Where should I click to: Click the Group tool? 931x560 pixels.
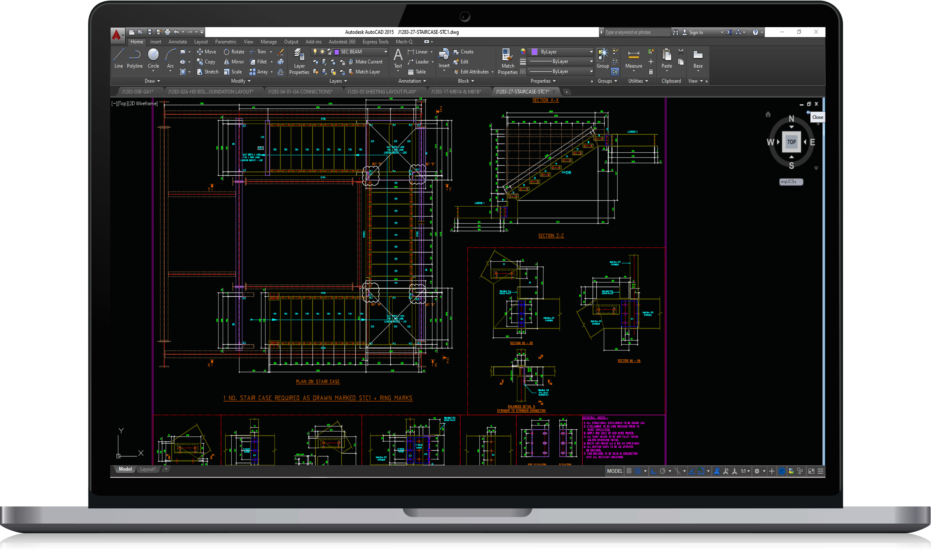tap(602, 59)
